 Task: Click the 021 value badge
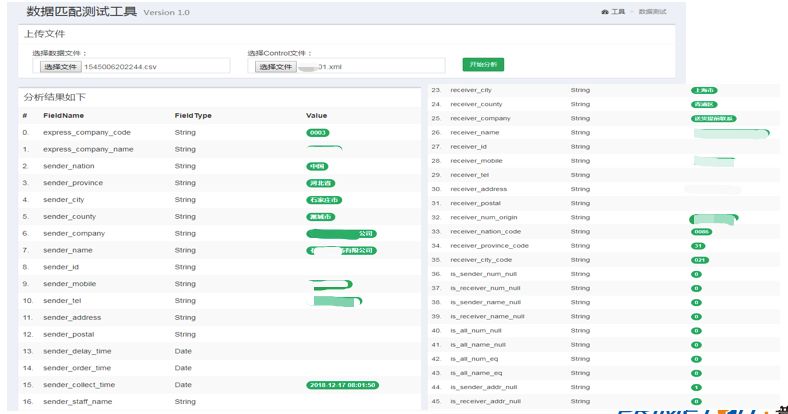click(700, 260)
